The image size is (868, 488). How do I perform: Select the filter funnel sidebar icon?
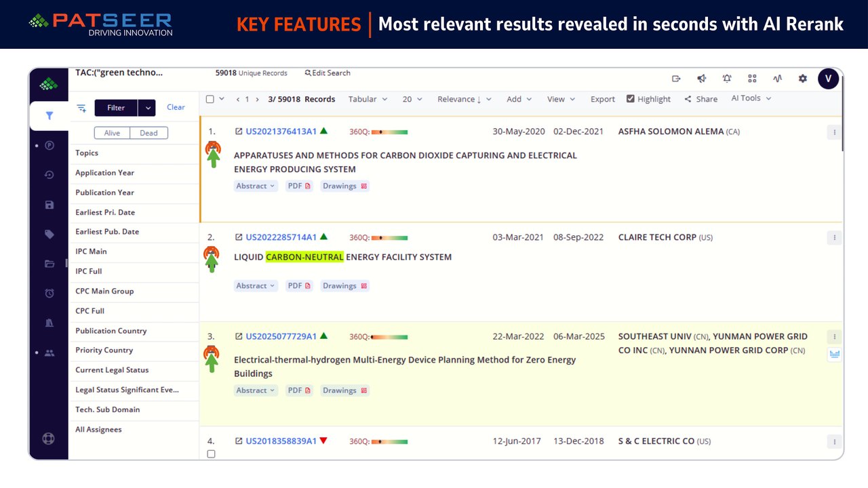click(49, 116)
